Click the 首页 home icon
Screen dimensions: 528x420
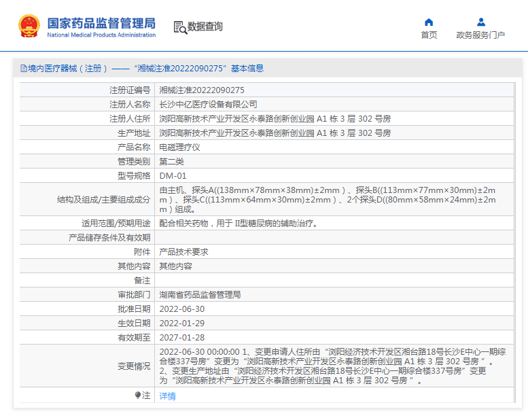click(x=429, y=22)
